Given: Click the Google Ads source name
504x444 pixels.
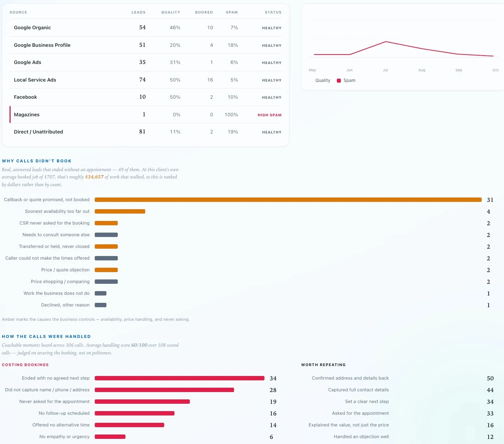Looking at the screenshot, I should pyautogui.click(x=27, y=63).
